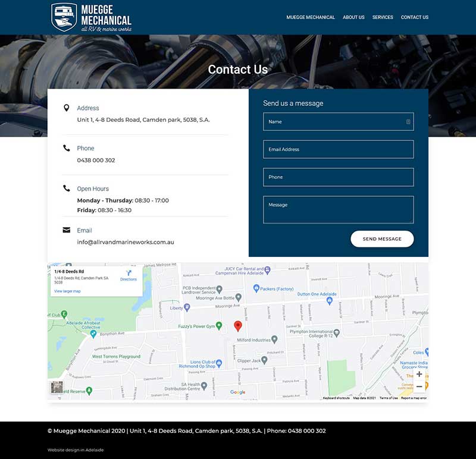Click the Message text area
The image size is (476, 459).
pos(337,209)
